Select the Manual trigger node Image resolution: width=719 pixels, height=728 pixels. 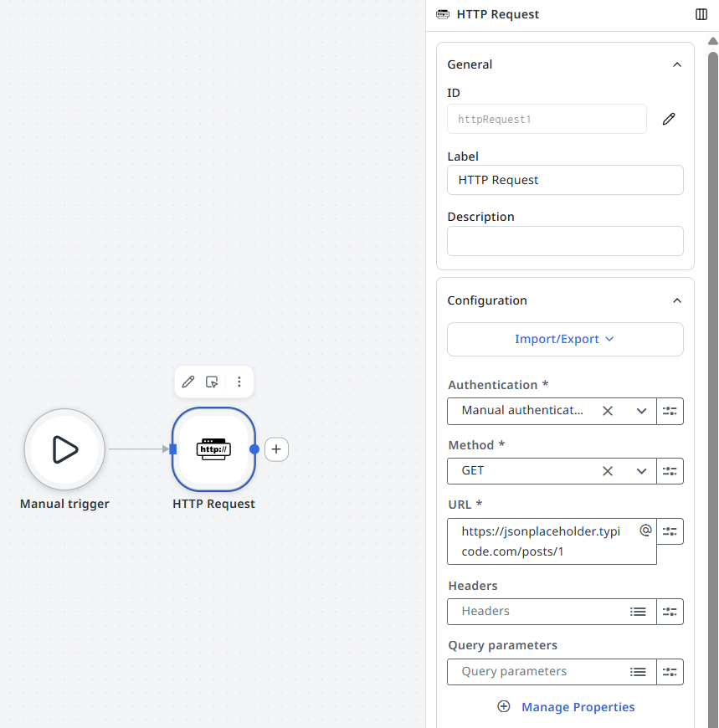pyautogui.click(x=64, y=449)
